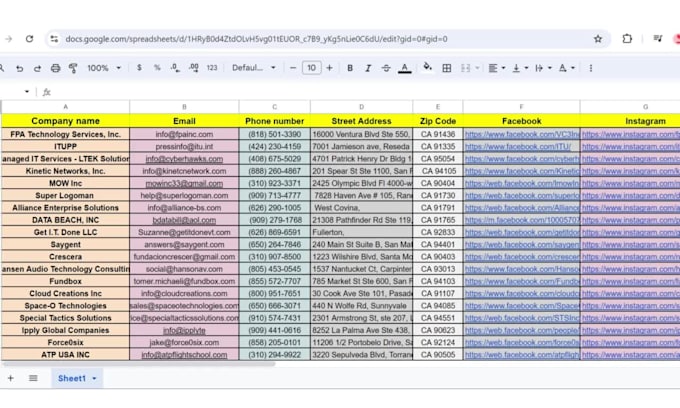This screenshot has height=408, width=680.
Task: Redo the last spreadsheet action
Action: pos(37,68)
